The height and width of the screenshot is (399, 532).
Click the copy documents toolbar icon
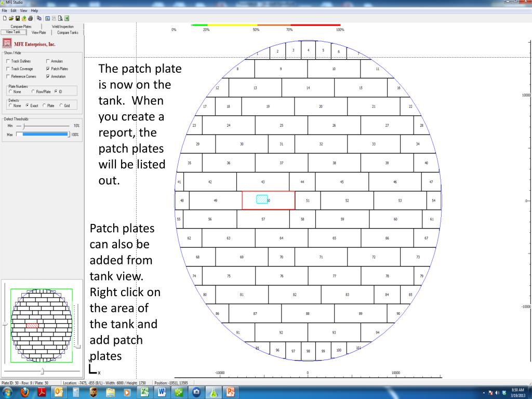point(39,18)
